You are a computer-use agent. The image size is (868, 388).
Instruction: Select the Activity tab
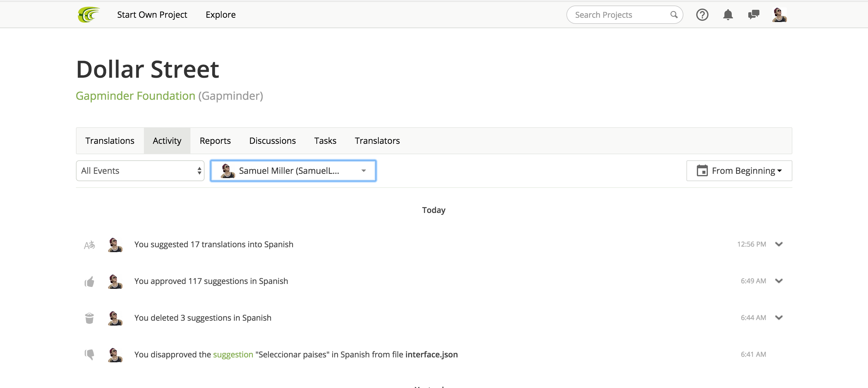click(167, 141)
